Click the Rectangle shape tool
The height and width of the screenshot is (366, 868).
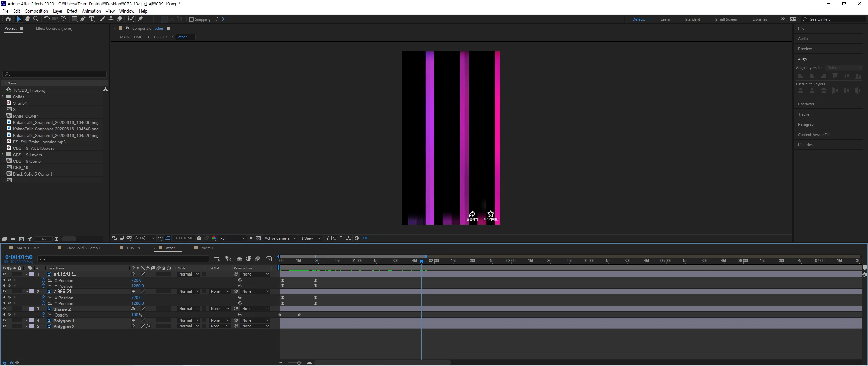click(x=75, y=19)
